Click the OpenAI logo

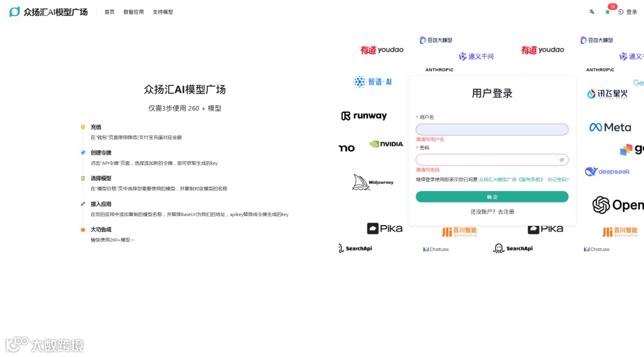618,205
